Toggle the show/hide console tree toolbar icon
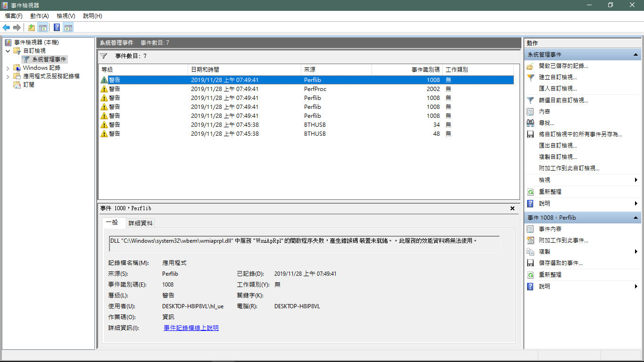The width and height of the screenshot is (644, 362). [42, 27]
